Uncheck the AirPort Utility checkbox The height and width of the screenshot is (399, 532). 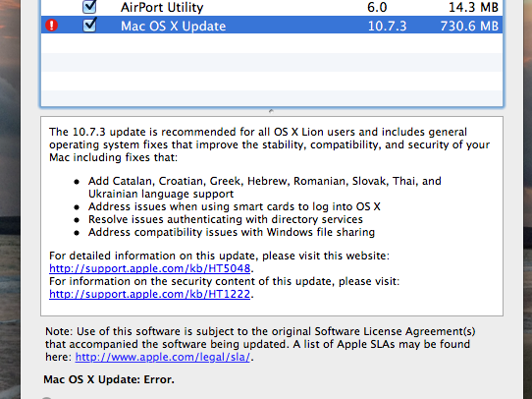[x=89, y=7]
